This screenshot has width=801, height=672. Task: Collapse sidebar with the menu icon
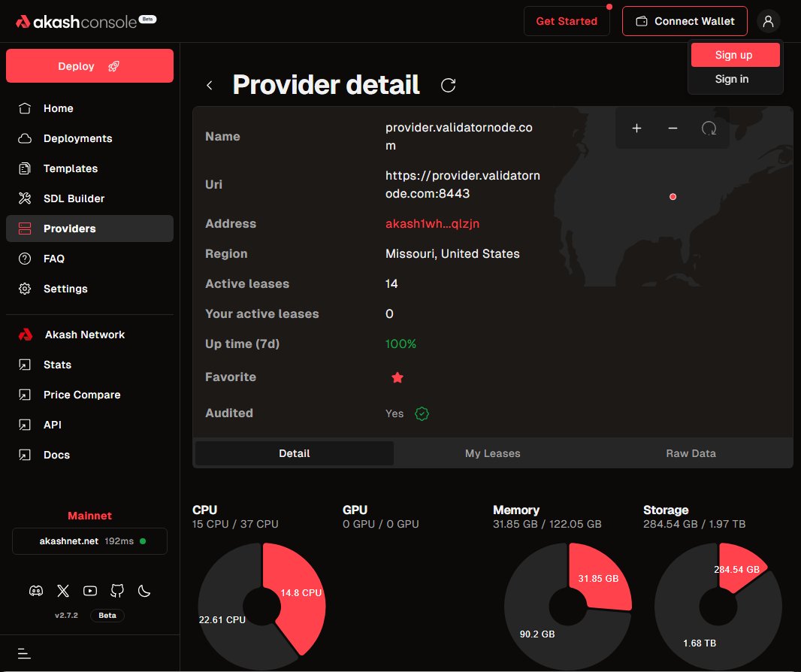pyautogui.click(x=24, y=654)
